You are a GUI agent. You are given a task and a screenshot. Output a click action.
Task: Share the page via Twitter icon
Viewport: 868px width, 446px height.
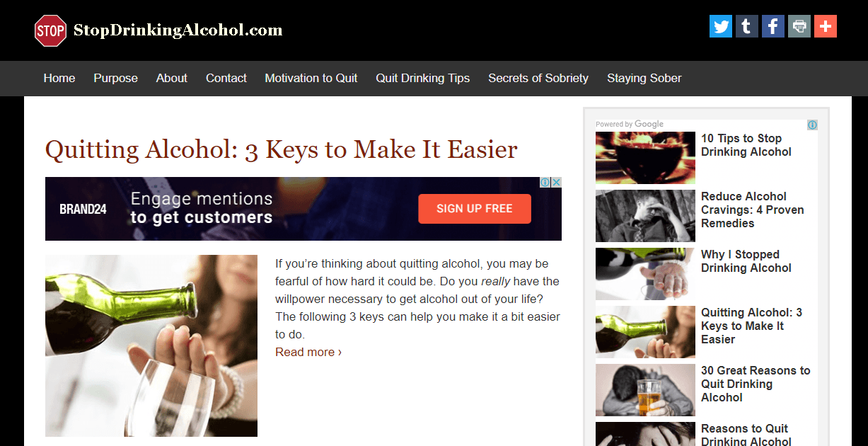pos(721,26)
